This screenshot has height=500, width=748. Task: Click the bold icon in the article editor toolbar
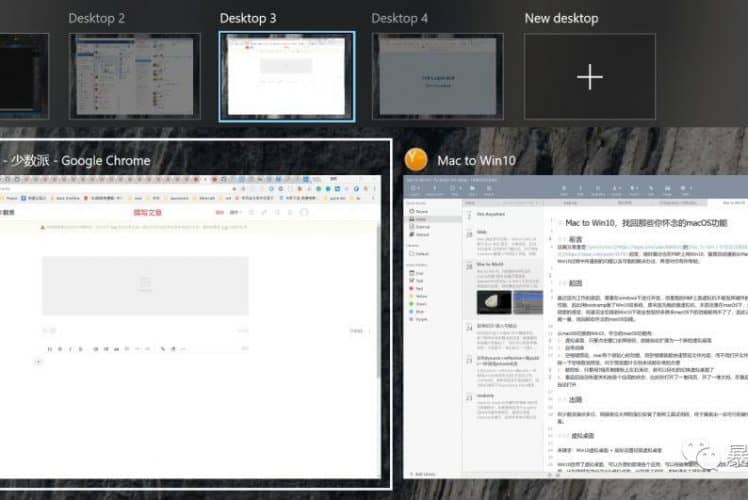point(62,349)
